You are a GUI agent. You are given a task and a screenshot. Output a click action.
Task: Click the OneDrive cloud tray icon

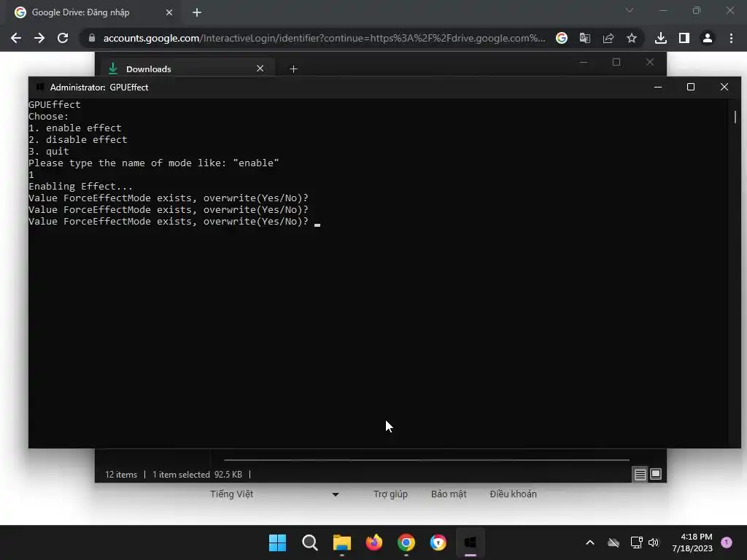click(x=614, y=542)
